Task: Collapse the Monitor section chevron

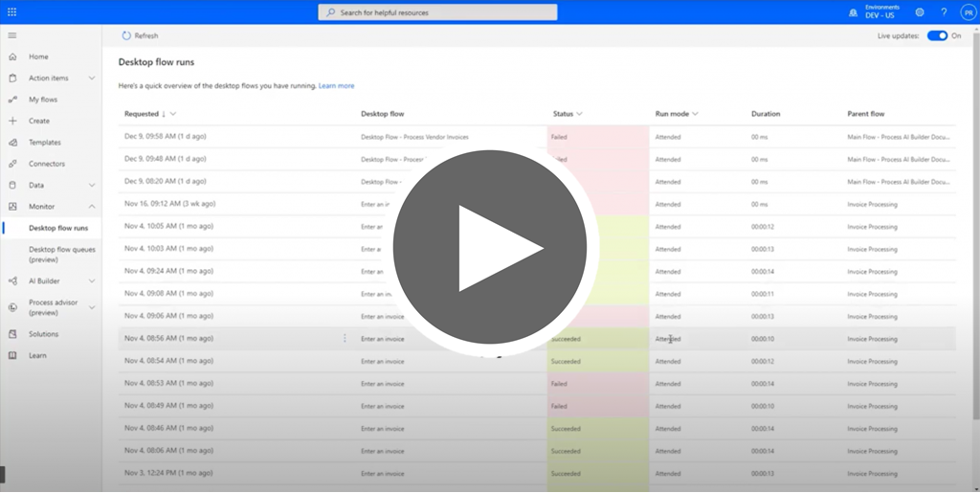Action: (x=91, y=206)
